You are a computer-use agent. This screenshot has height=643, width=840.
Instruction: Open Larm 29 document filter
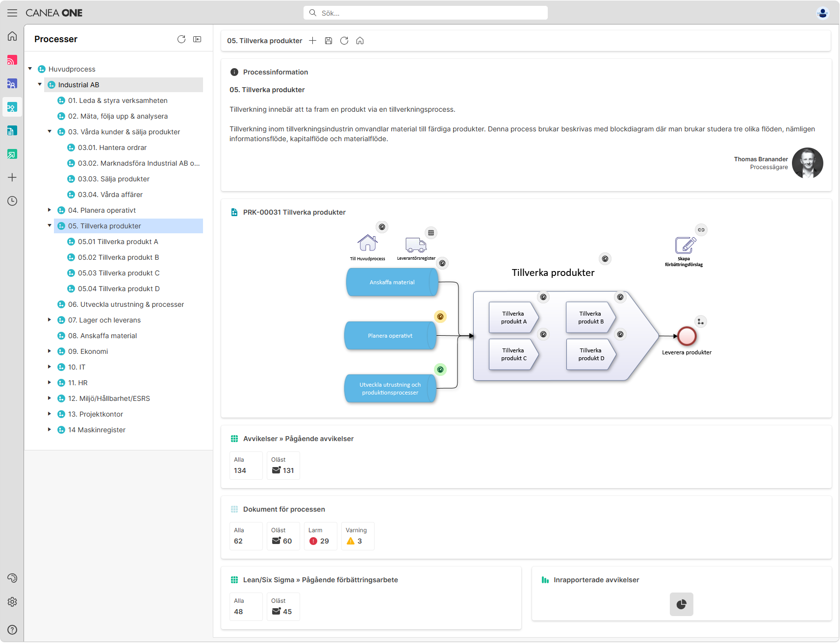320,536
